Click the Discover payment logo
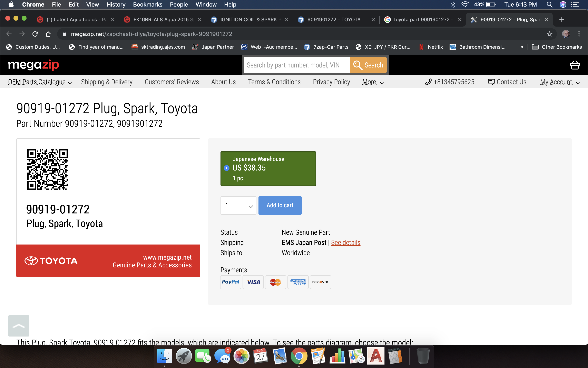 (x=321, y=282)
